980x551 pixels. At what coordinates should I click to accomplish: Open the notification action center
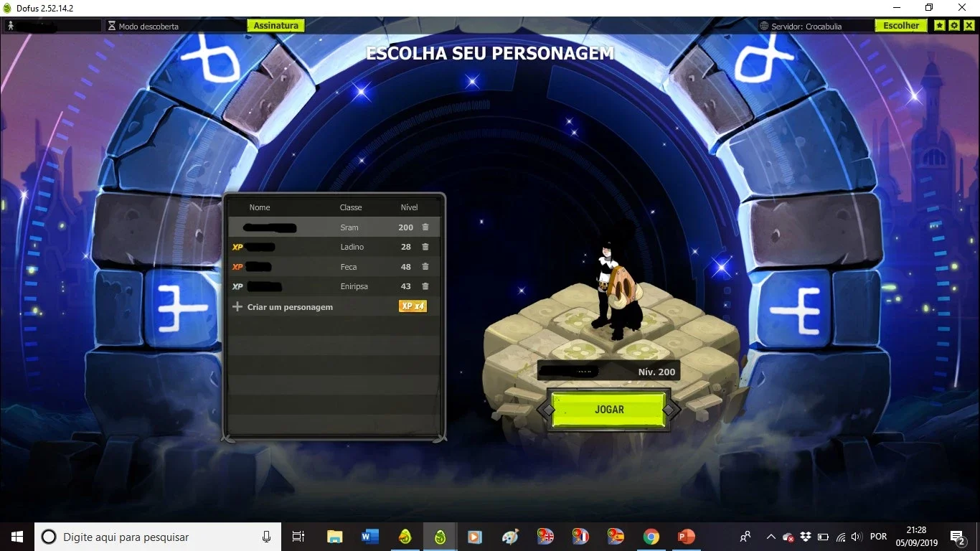click(957, 537)
